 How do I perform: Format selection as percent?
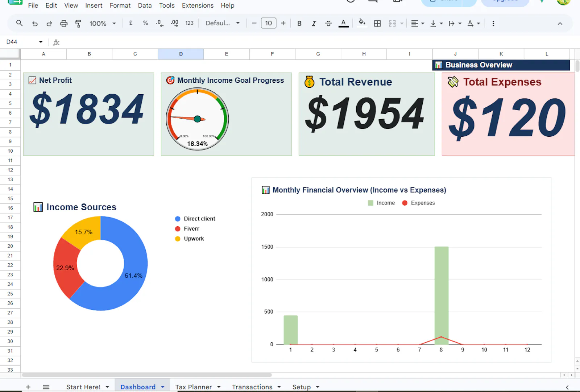tap(145, 23)
